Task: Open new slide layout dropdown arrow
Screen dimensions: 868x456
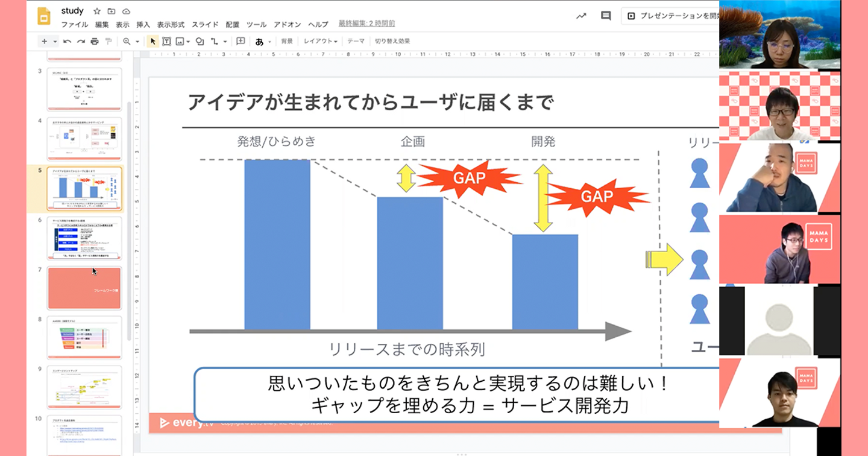Action: (x=55, y=42)
